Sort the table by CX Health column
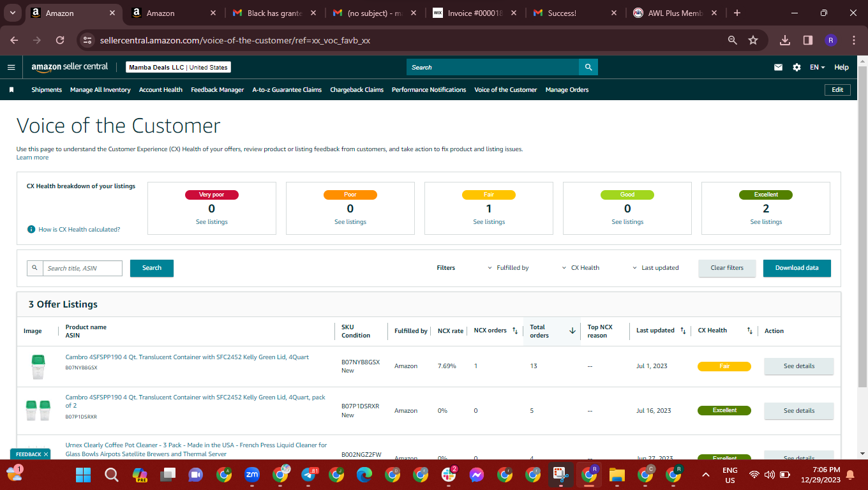Viewport: 868px width, 490px height. (750, 330)
